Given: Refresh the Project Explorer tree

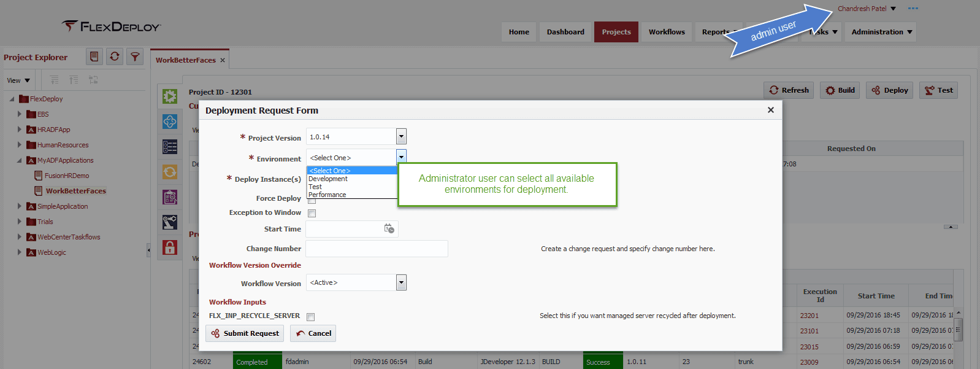Looking at the screenshot, I should [x=115, y=56].
